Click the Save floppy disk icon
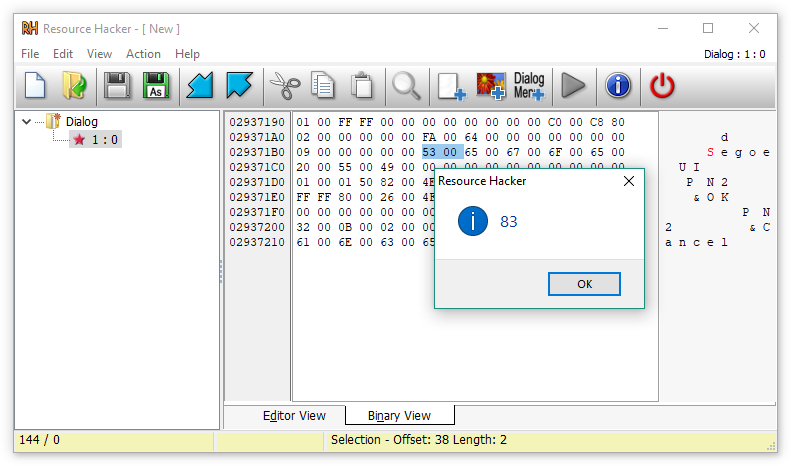791x466 pixels. 117,86
